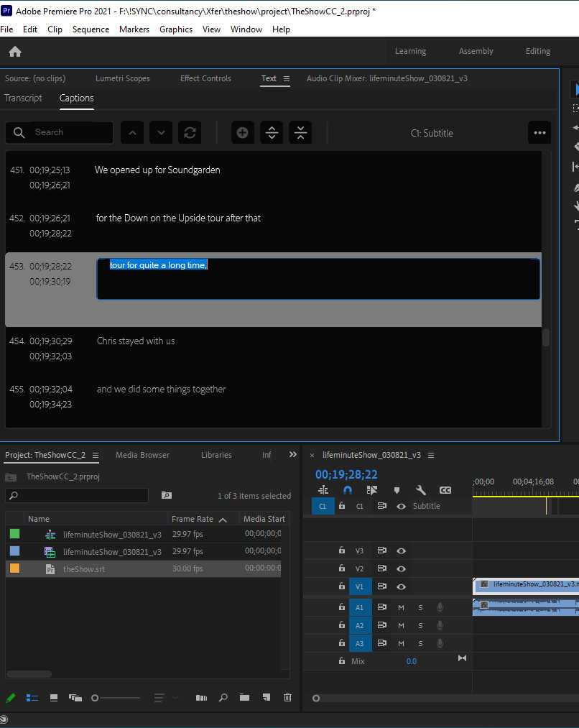Merge captions using the merge icon
The width and height of the screenshot is (579, 728).
[x=300, y=132]
